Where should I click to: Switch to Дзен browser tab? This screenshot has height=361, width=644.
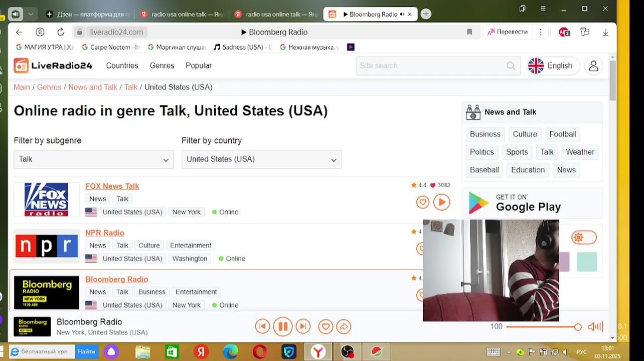click(x=87, y=14)
